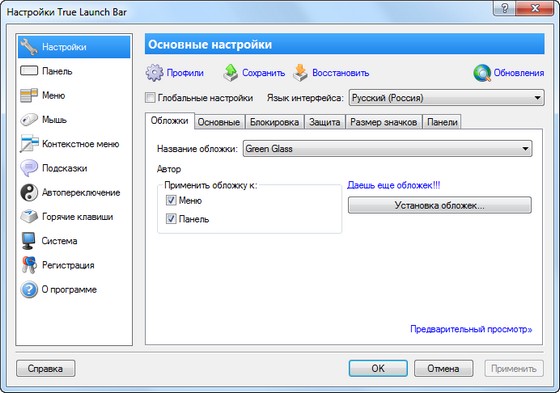This screenshot has height=393, width=560.
Task: Open the Название обложки Green Glass dropdown
Action: (388, 148)
